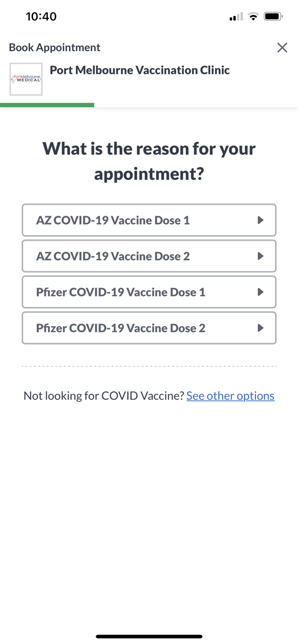Tap Port Melbourne Vaccination Clinic title
Image resolution: width=298 pixels, height=644 pixels.
pos(140,70)
